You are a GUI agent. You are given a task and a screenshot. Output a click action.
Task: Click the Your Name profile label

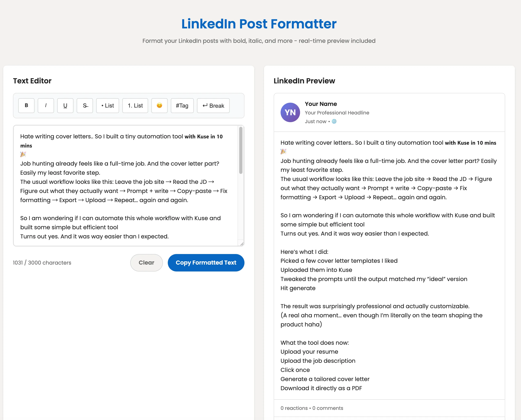(321, 104)
